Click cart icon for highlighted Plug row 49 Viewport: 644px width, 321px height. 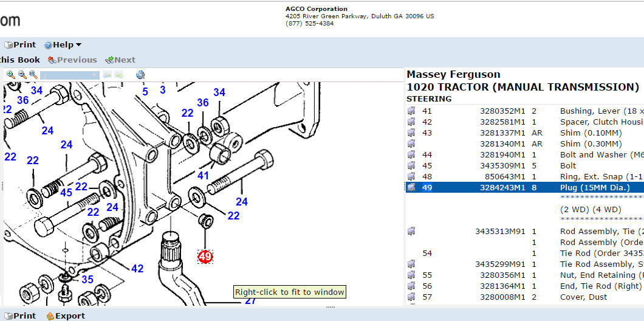(411, 187)
